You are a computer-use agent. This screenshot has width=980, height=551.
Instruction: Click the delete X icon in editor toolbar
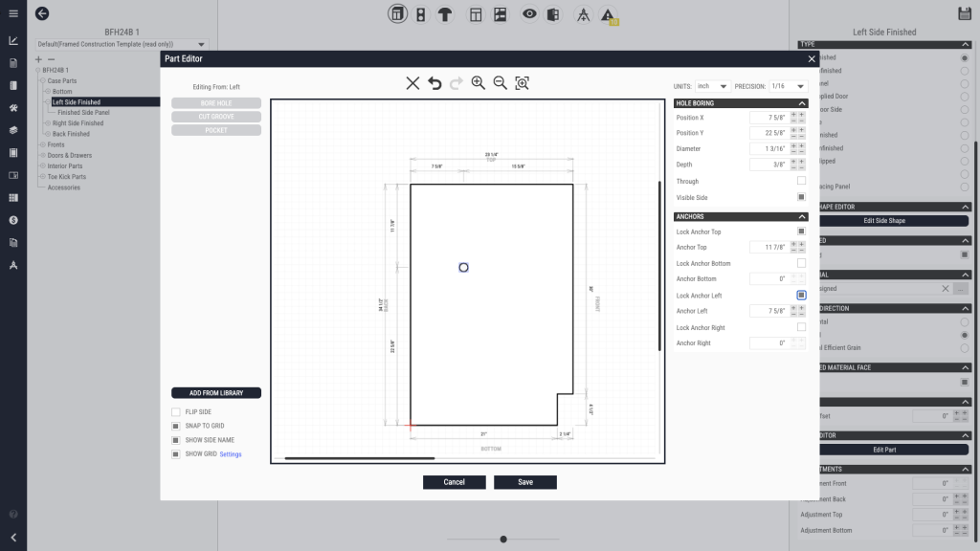pyautogui.click(x=412, y=83)
